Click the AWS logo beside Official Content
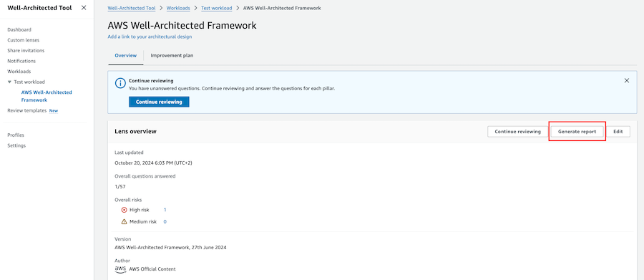The height and width of the screenshot is (280, 644). click(x=120, y=269)
